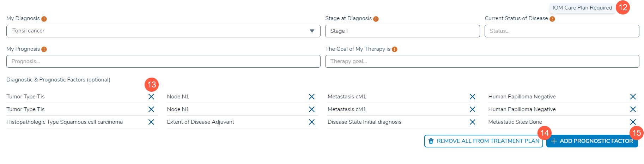Focus the Current Status of Disease input

point(561,31)
